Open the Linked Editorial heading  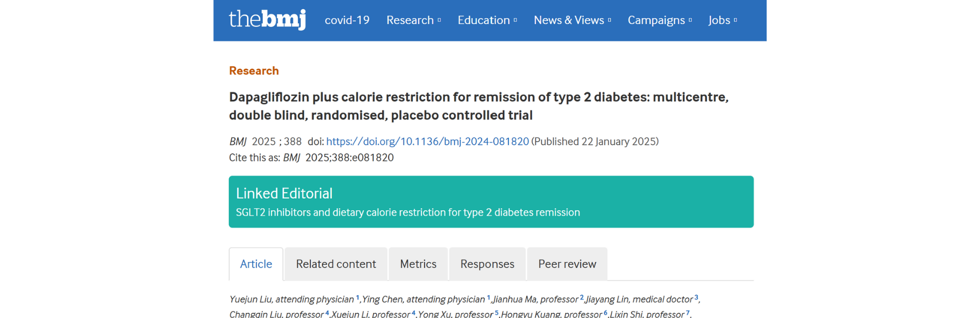[284, 193]
